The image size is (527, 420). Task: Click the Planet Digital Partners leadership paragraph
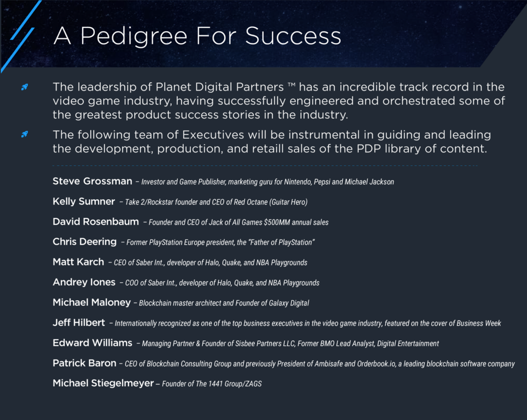[x=279, y=101]
